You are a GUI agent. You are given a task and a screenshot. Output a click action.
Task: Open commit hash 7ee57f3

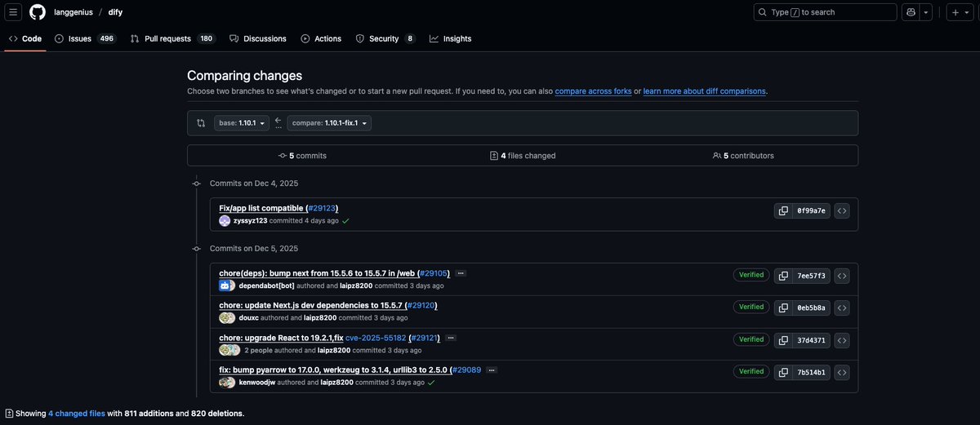pyautogui.click(x=812, y=276)
